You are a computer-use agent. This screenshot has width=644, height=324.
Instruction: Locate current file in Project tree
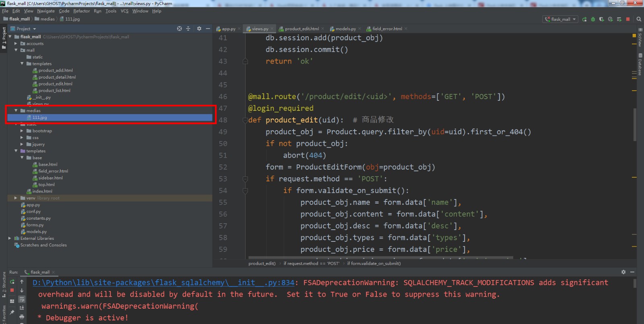point(179,29)
